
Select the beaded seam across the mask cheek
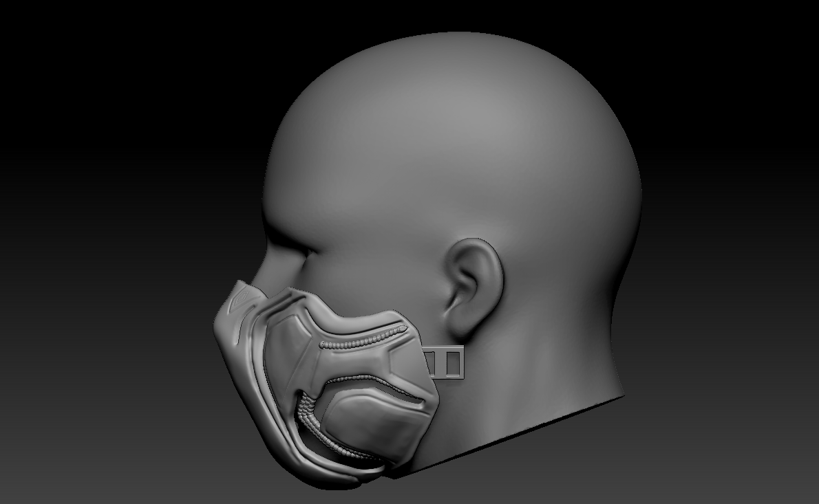(363, 338)
